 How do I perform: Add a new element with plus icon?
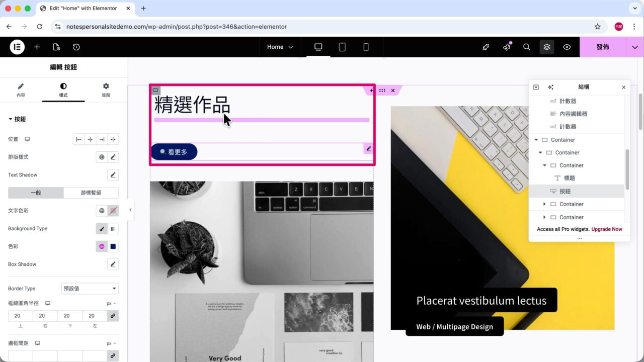point(37,47)
